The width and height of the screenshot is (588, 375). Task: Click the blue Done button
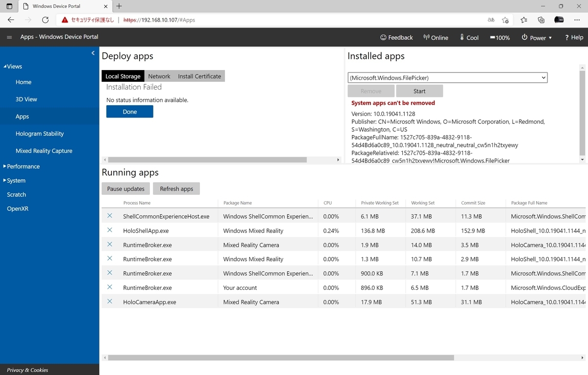pyautogui.click(x=130, y=112)
